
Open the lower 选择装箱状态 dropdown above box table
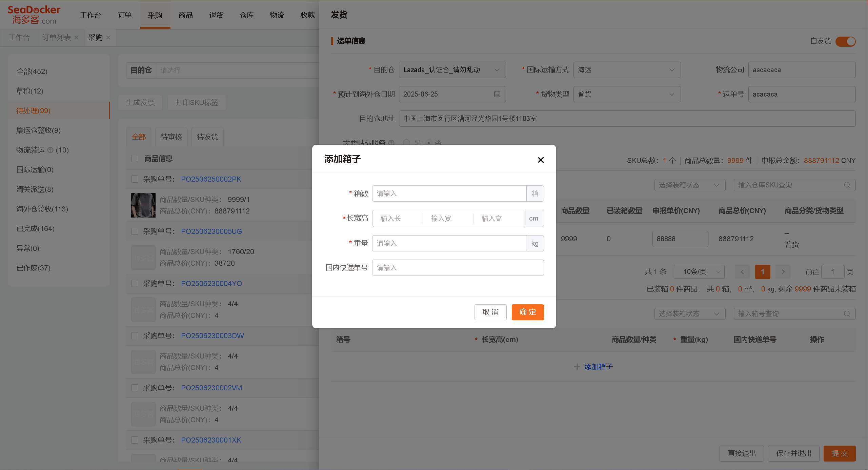point(690,314)
